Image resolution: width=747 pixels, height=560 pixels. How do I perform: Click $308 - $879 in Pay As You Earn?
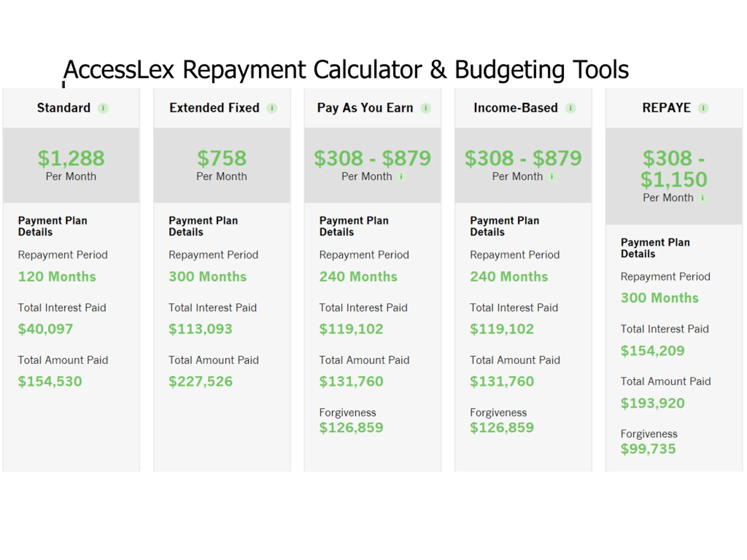pos(373,158)
